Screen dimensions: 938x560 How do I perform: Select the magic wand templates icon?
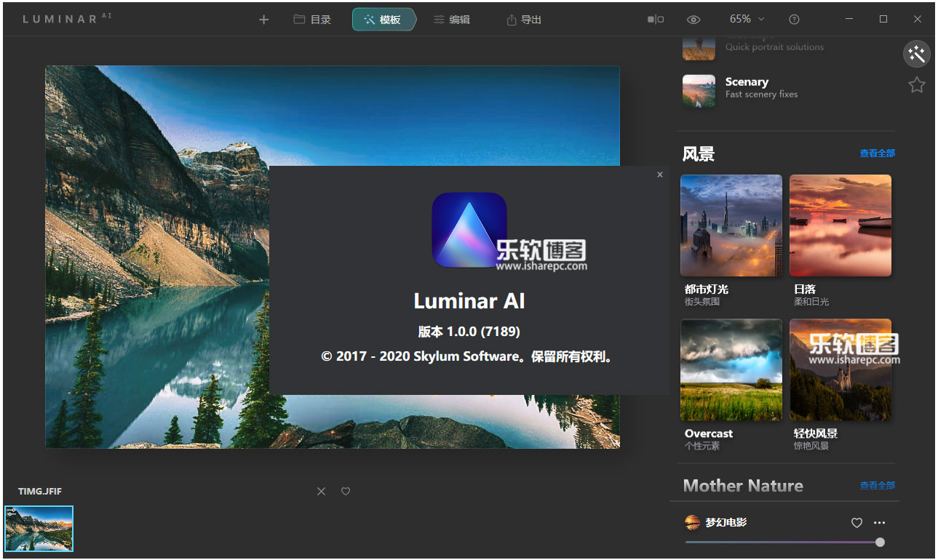(917, 54)
